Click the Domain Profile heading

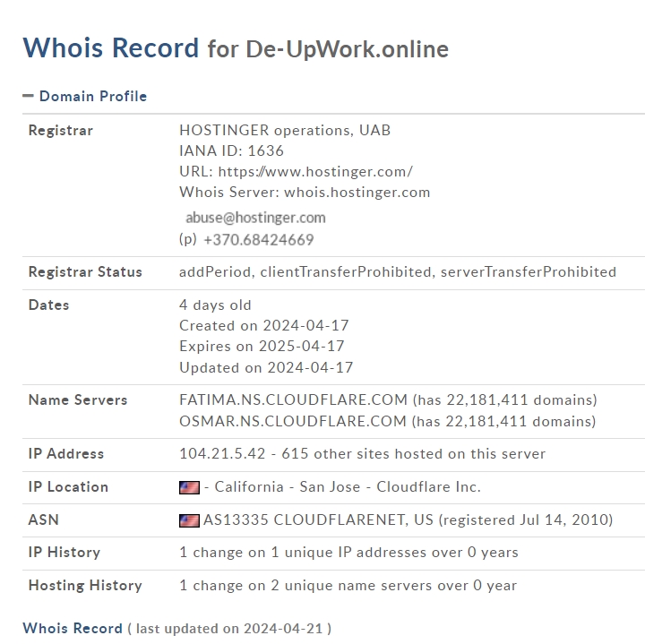tap(93, 96)
